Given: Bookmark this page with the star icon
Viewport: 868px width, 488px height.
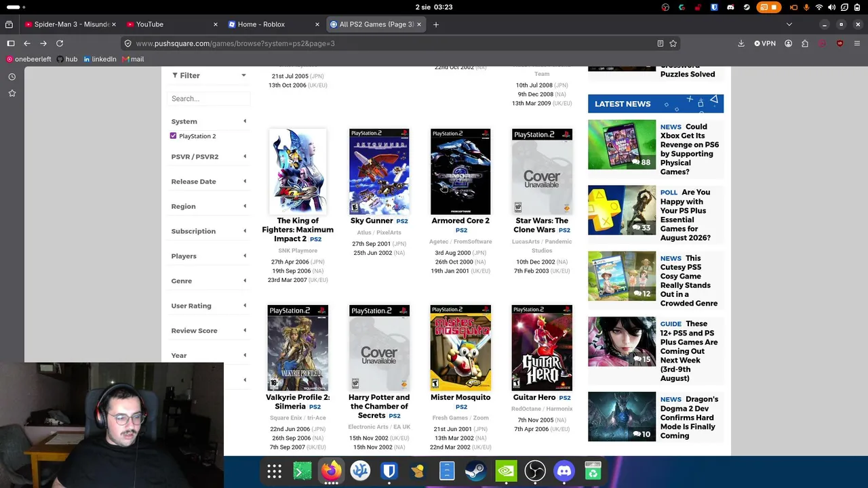Looking at the screenshot, I should [673, 43].
